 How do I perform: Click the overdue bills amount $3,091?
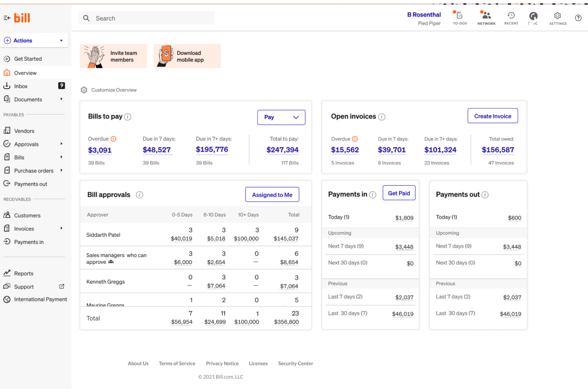click(99, 150)
